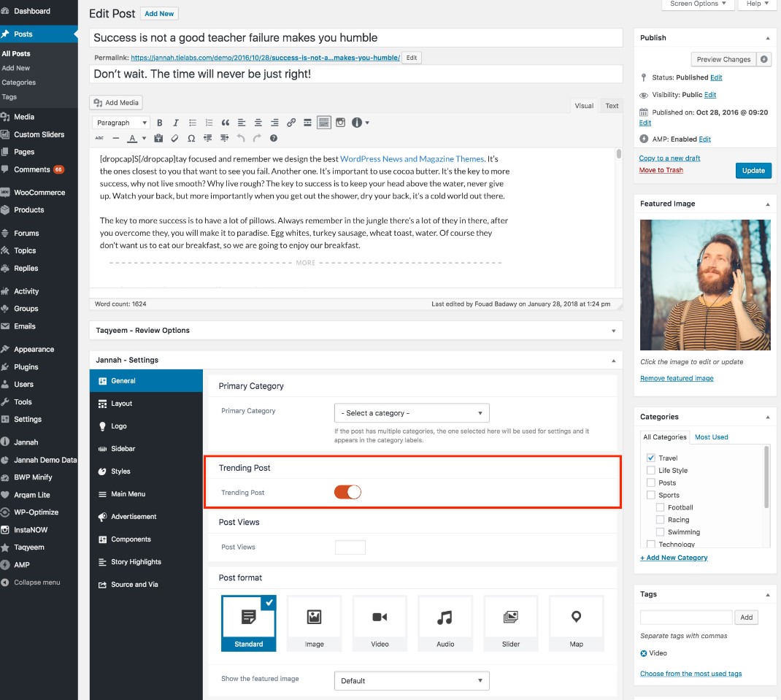Switch to Most Used categories tab
The image size is (781, 700).
click(x=711, y=437)
